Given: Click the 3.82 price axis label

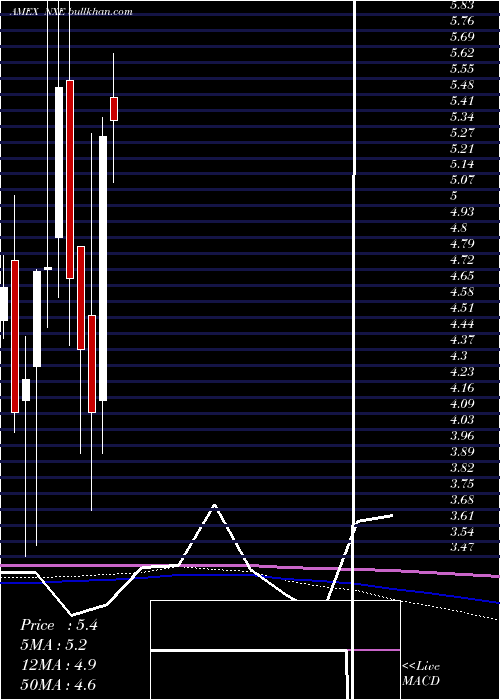Looking at the screenshot, I should point(462,467).
